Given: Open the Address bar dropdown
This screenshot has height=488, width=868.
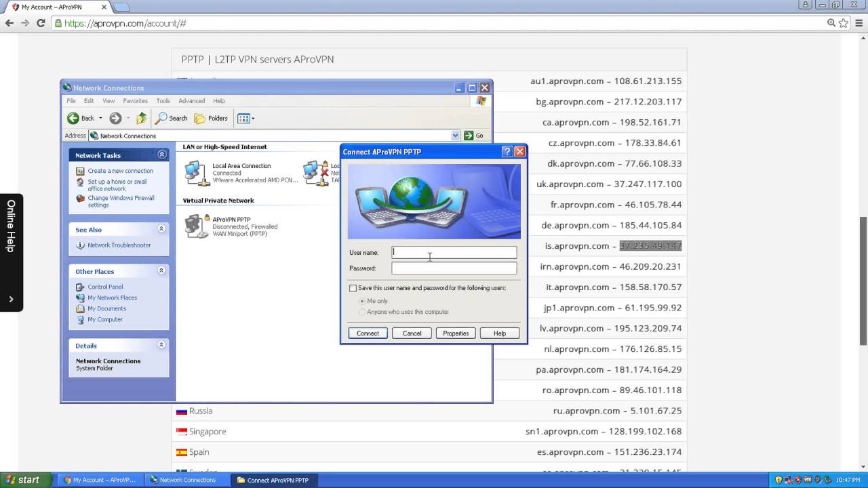Looking at the screenshot, I should (x=455, y=136).
